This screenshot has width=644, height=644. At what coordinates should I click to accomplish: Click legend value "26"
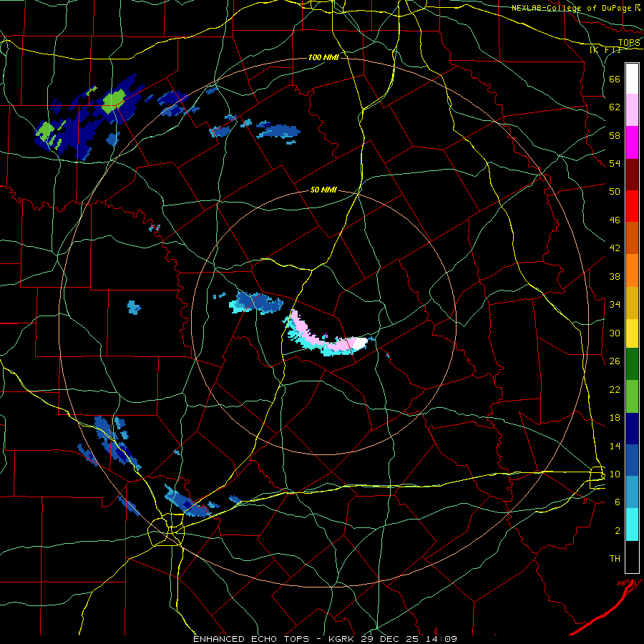coord(615,361)
